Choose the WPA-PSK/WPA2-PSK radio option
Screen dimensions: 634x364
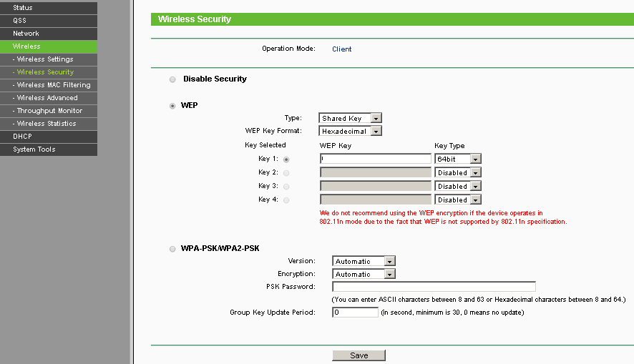click(172, 249)
